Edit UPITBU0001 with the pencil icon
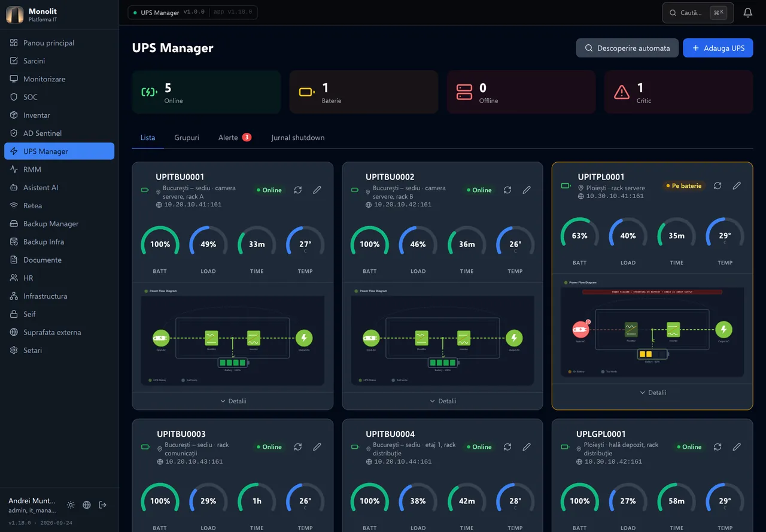766x532 pixels. tap(317, 190)
